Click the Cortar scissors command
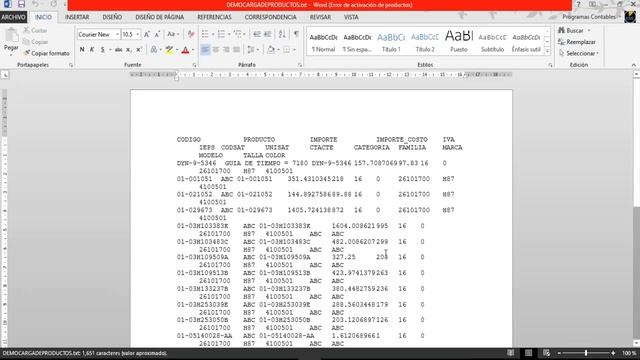 tap(35, 31)
